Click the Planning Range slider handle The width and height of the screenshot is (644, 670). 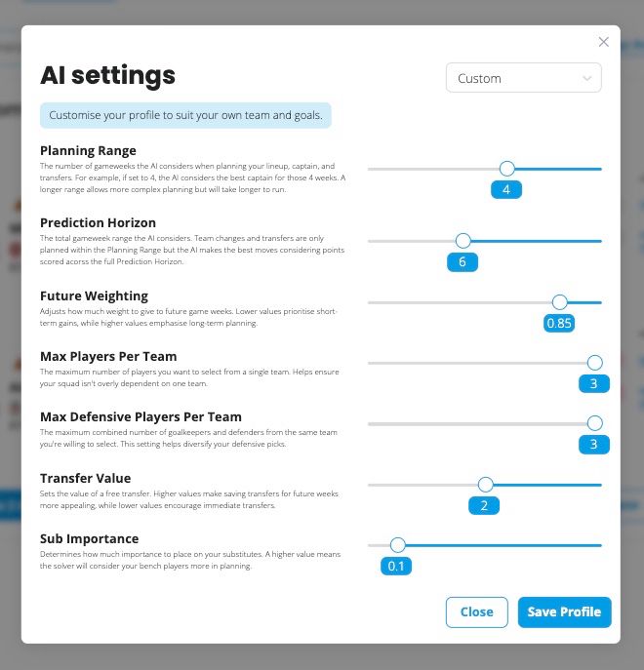pyautogui.click(x=506, y=169)
